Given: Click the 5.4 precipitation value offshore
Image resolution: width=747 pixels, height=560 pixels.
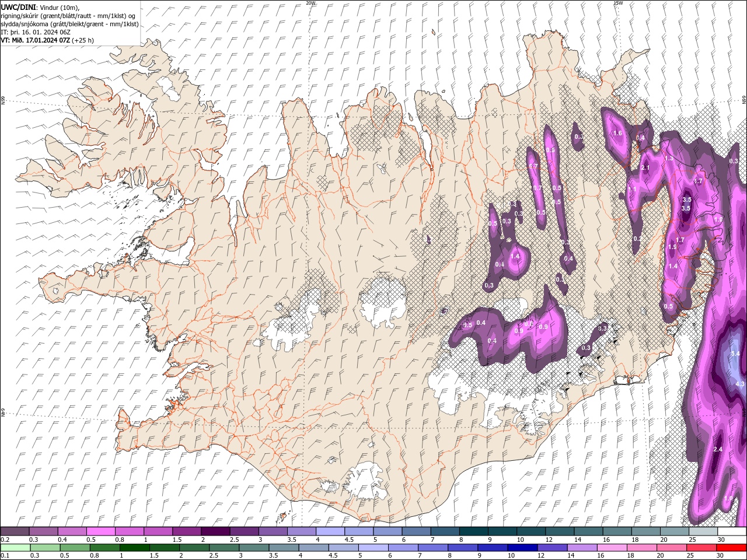Looking at the screenshot, I should (x=735, y=353).
